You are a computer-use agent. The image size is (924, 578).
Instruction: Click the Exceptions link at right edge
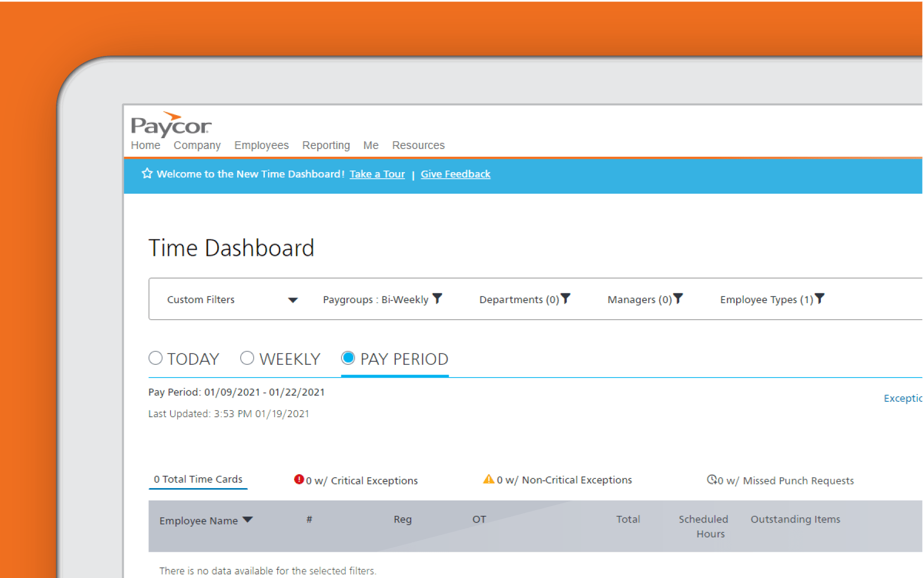pyautogui.click(x=903, y=398)
